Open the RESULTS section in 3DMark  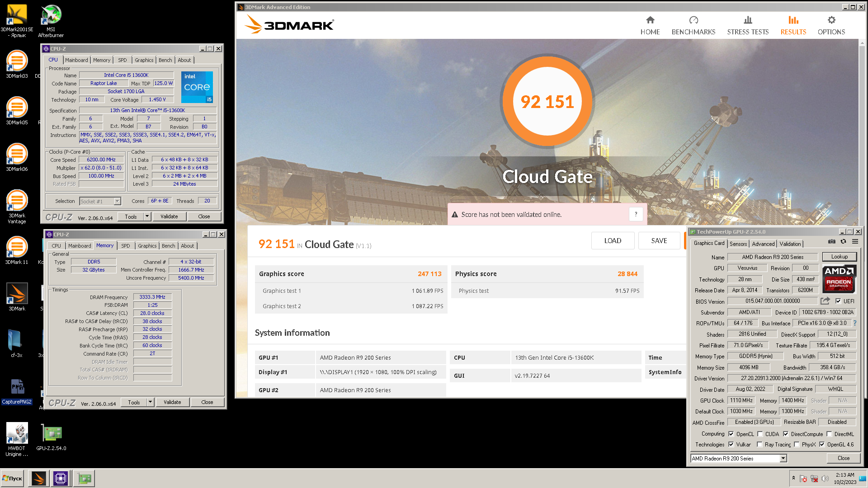(793, 26)
